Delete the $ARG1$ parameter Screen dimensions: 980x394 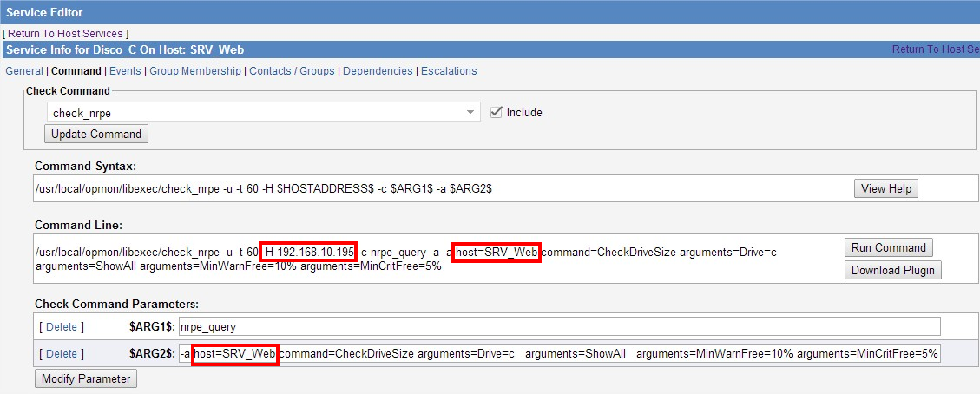pos(61,327)
